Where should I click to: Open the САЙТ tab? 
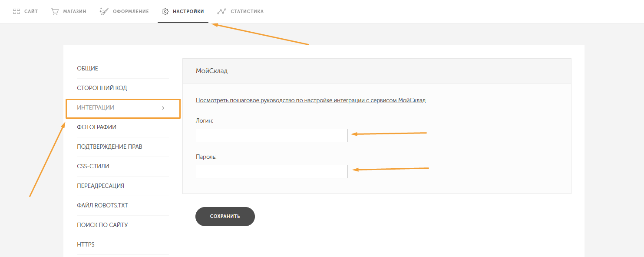point(26,11)
